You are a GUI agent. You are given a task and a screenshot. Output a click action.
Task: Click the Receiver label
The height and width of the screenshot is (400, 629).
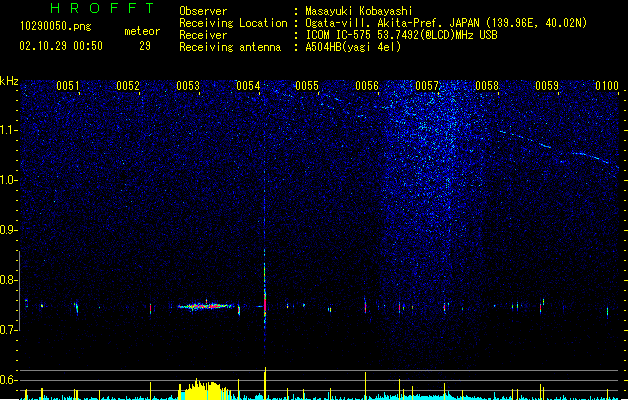click(203, 35)
